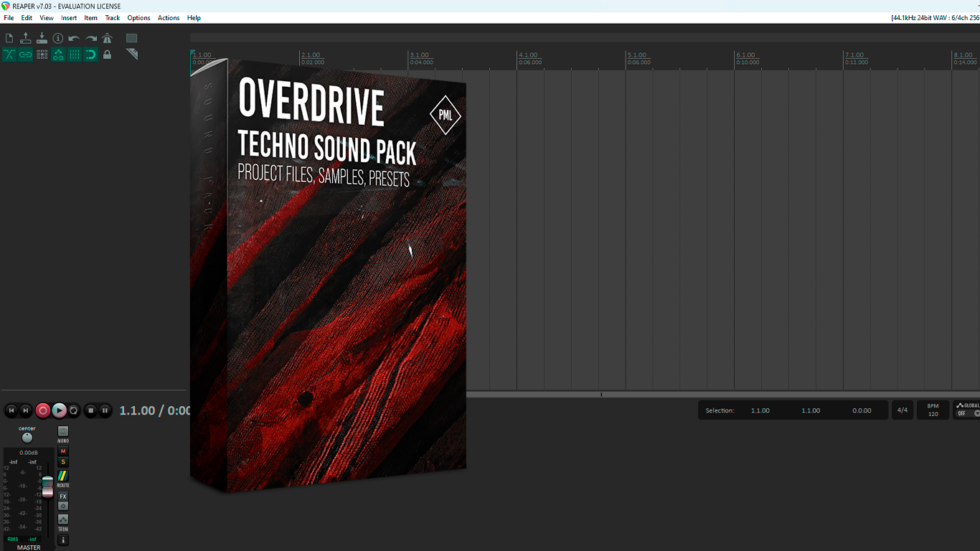Click the MASTER track label
The image size is (980, 551).
[29, 547]
